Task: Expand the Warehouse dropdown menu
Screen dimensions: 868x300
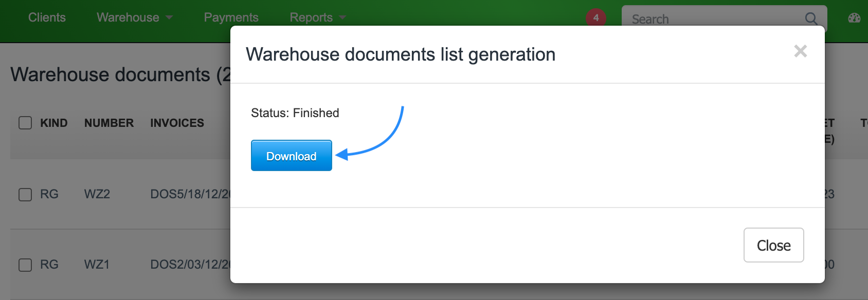Action: click(x=134, y=17)
